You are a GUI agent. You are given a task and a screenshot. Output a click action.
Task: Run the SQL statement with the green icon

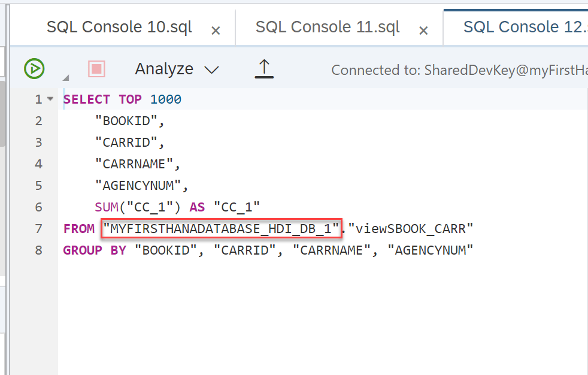click(x=34, y=69)
